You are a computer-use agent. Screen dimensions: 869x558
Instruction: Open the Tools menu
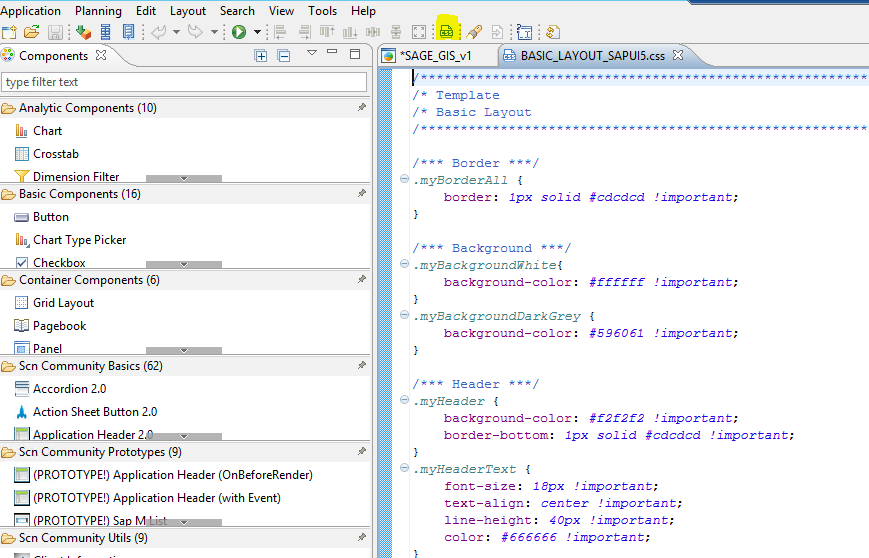[x=323, y=11]
